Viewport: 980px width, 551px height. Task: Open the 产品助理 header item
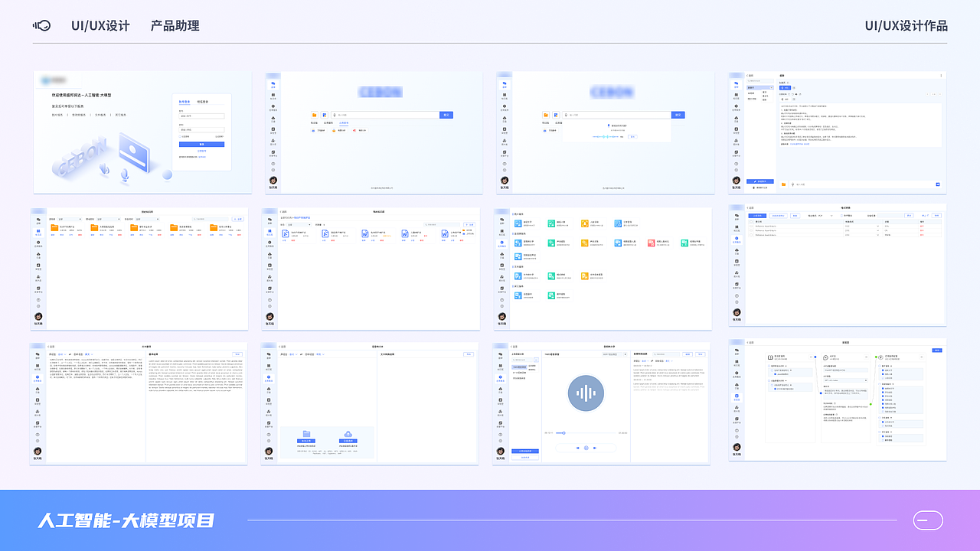point(175,25)
